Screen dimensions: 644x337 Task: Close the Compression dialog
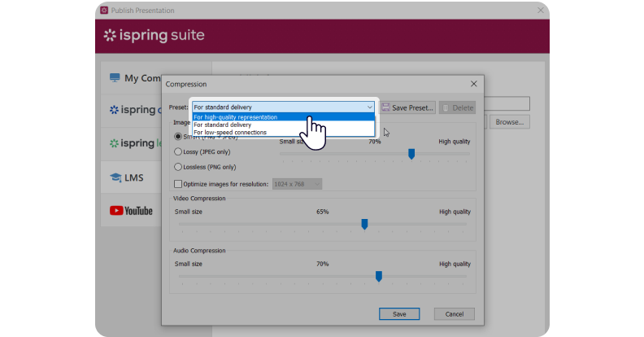tap(473, 84)
